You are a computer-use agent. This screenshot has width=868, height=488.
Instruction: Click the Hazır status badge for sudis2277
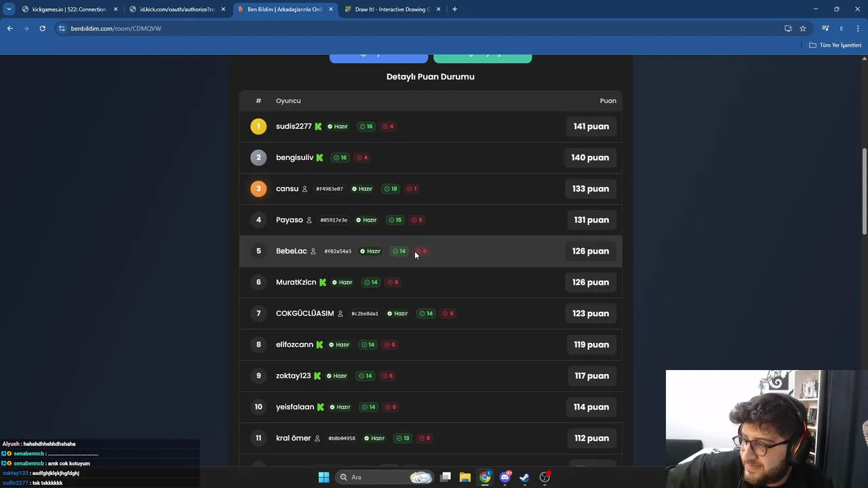[x=338, y=126]
